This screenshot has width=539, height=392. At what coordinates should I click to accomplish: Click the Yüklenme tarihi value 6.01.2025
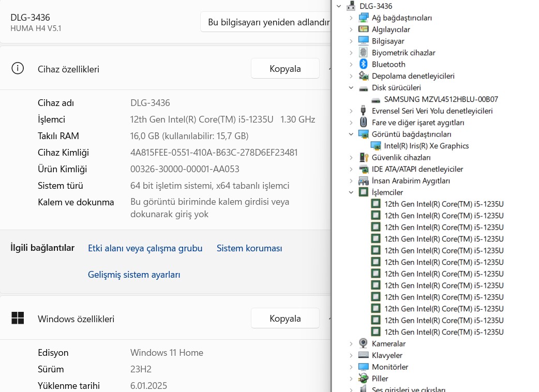(x=148, y=385)
